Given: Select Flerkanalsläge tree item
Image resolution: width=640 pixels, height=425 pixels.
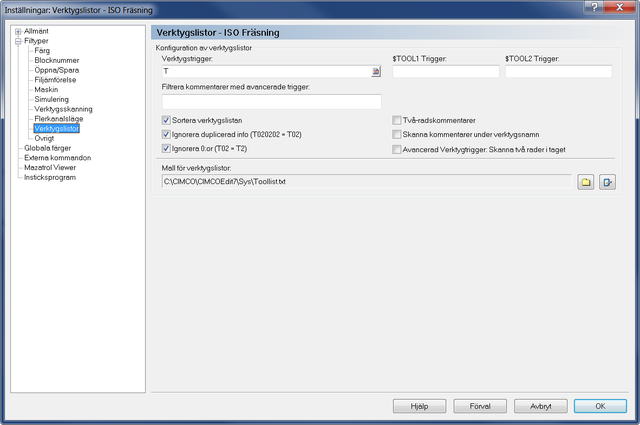Looking at the screenshot, I should coord(59,119).
